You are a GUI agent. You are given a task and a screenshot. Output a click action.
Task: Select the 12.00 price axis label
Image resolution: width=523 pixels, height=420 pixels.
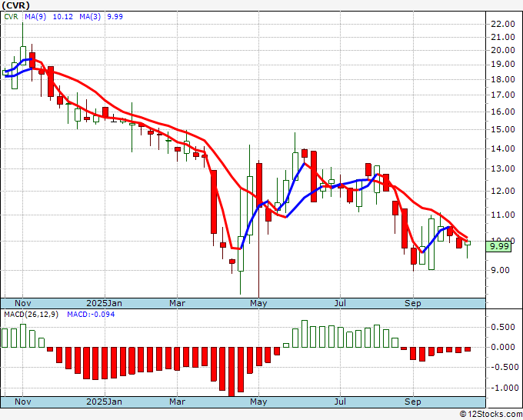[x=503, y=191]
